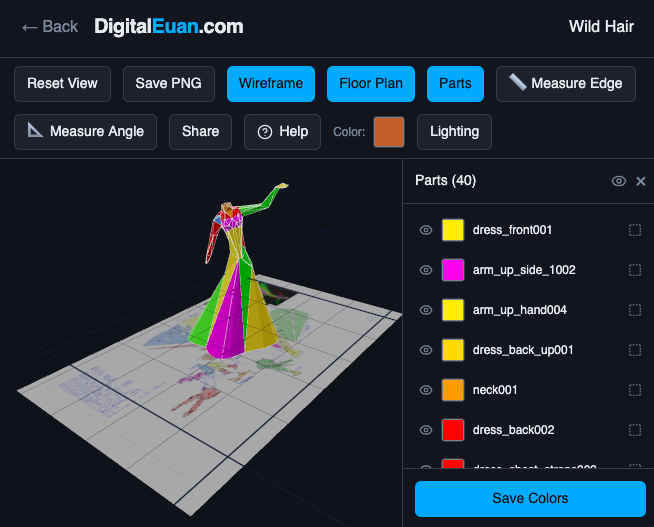Click the Measure Angle triangle button

[x=85, y=132]
